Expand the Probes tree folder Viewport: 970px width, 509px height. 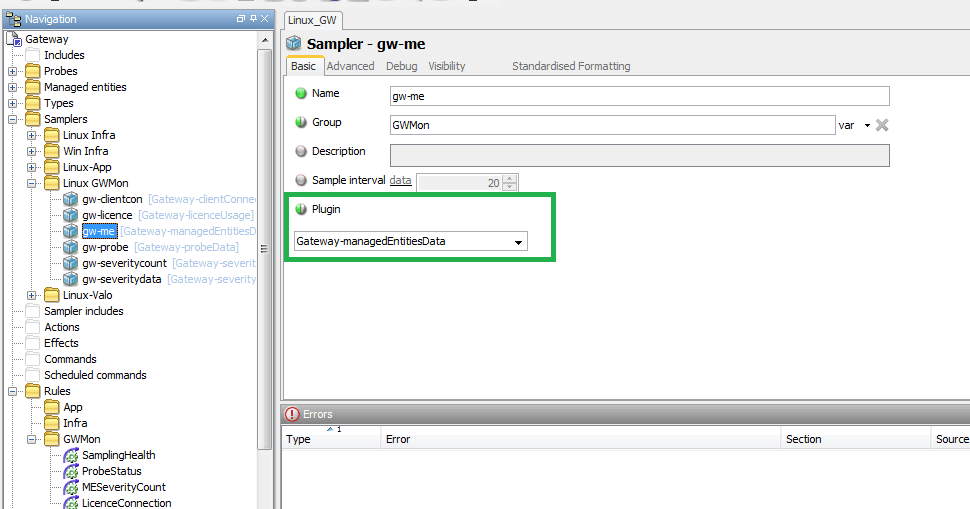13,71
